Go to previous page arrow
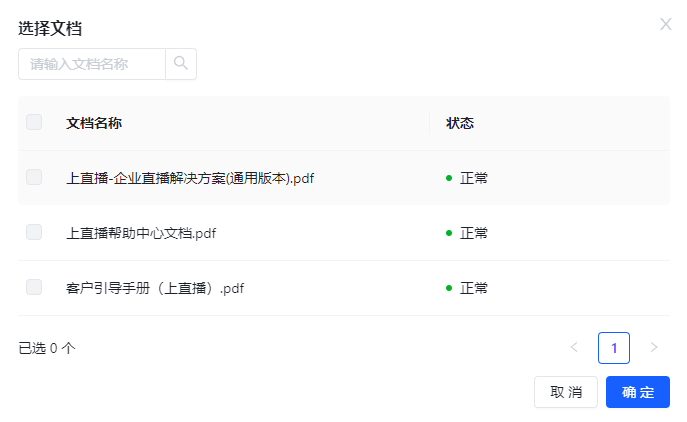687x422 pixels. click(x=574, y=348)
